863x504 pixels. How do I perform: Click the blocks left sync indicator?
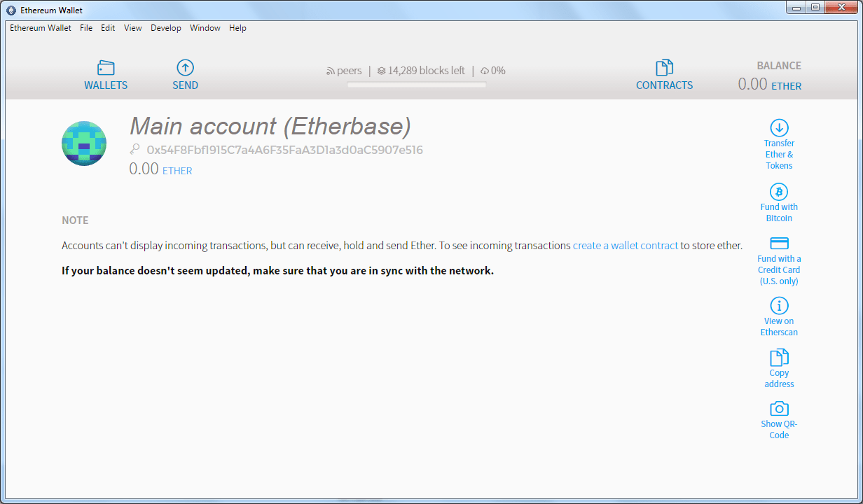pos(420,70)
